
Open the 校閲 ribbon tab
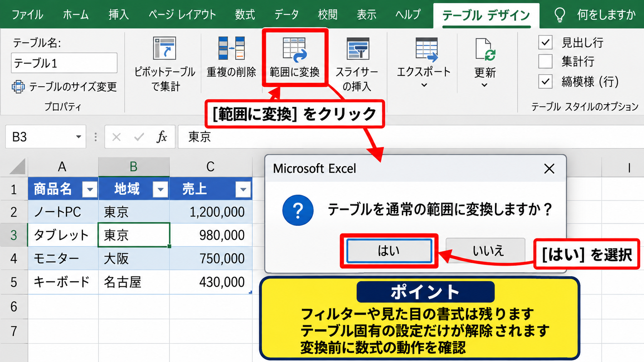click(328, 15)
